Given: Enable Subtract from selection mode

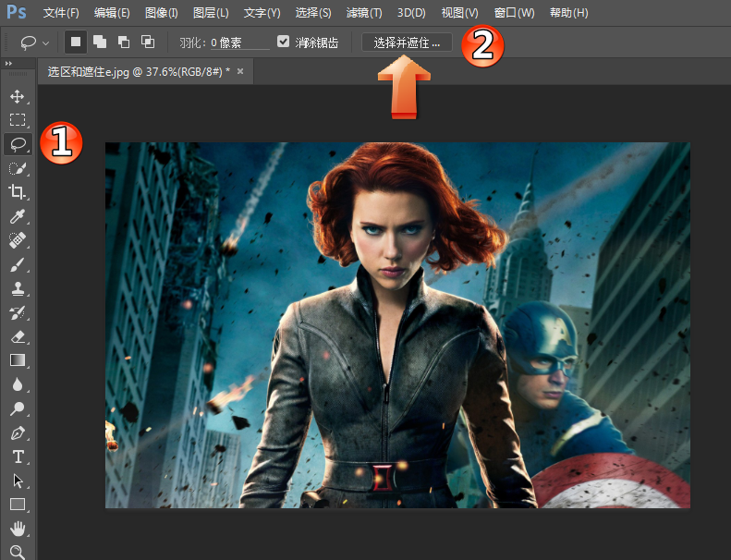Looking at the screenshot, I should [x=124, y=43].
